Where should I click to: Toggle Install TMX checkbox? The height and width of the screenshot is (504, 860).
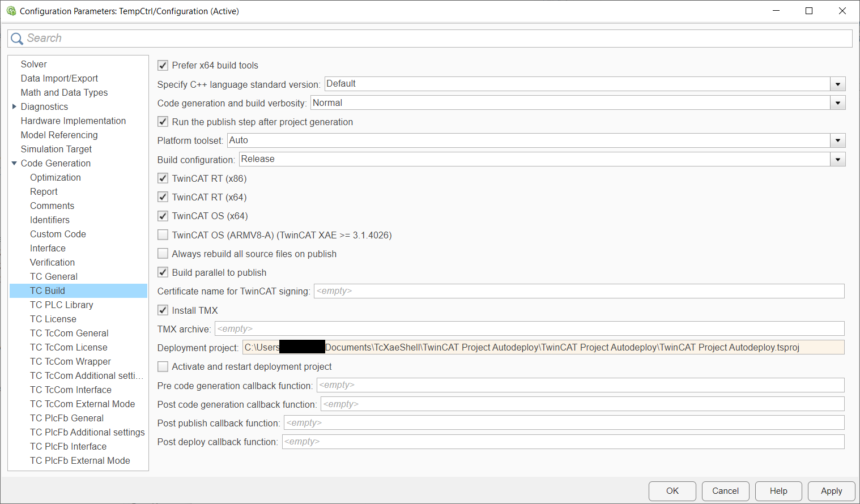coord(163,310)
